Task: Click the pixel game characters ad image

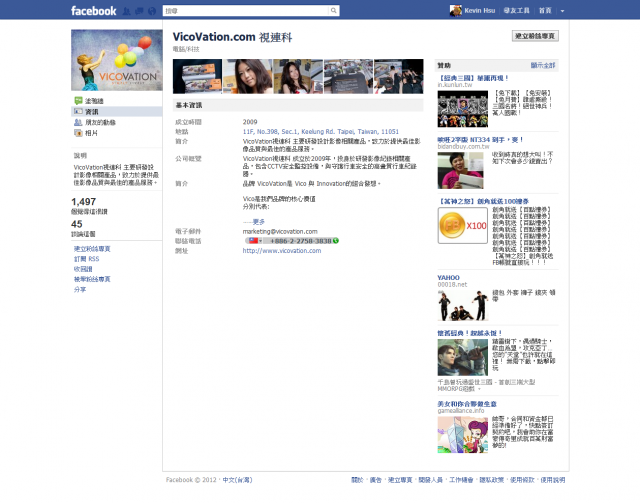Action: click(x=462, y=109)
